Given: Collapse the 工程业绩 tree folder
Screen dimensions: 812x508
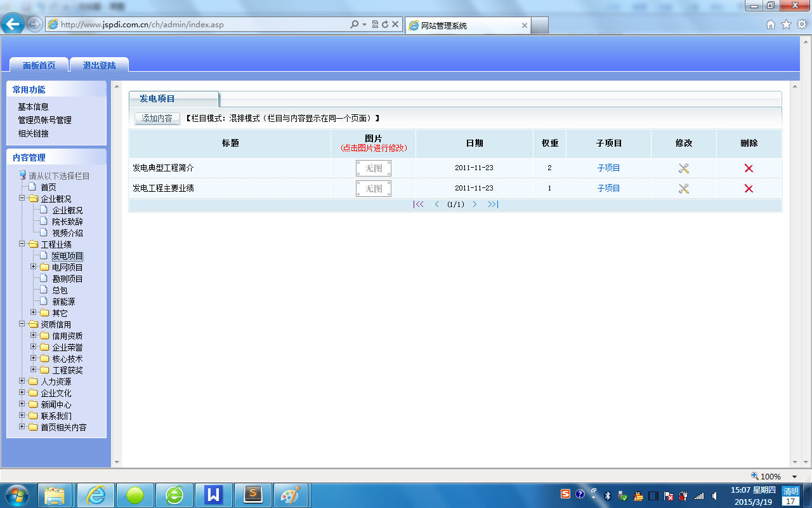Looking at the screenshot, I should coord(22,244).
